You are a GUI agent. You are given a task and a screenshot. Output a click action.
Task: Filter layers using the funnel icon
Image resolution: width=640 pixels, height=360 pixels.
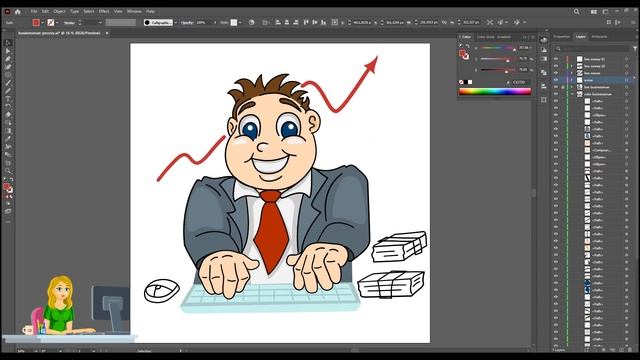tap(635, 49)
